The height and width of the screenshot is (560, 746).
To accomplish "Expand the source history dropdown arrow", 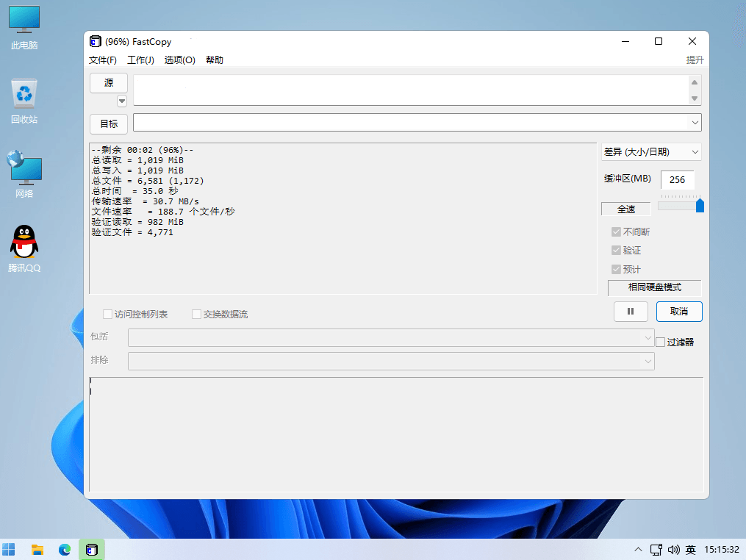I will (122, 101).
